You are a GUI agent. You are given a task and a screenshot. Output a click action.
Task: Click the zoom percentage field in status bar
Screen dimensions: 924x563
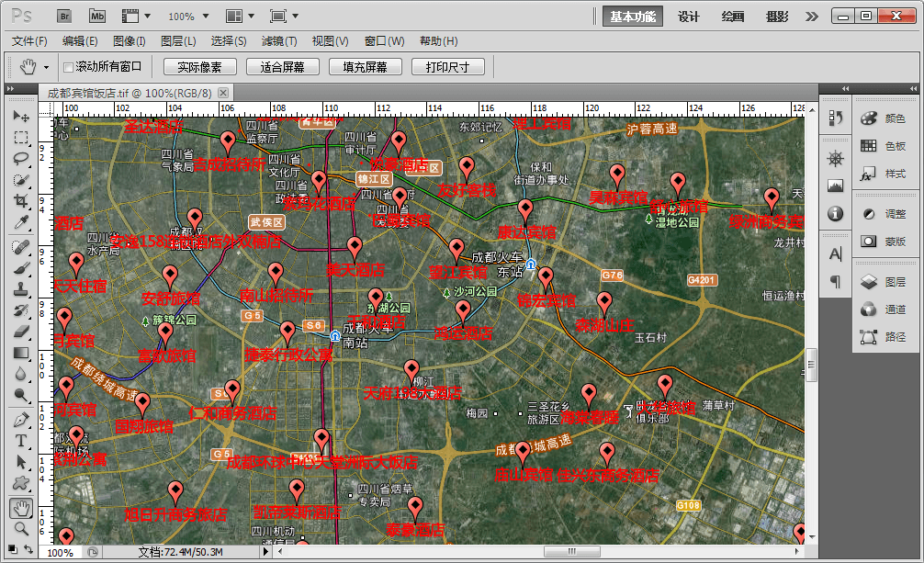pos(60,552)
